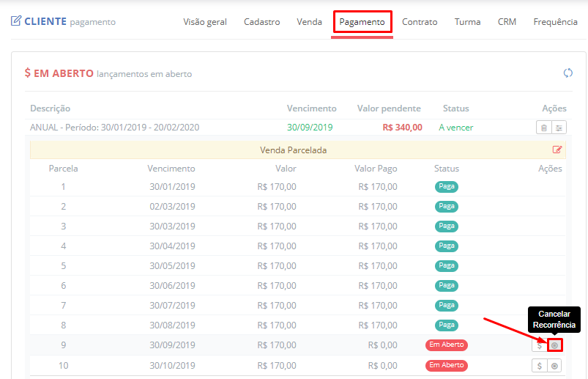Image resolution: width=588 pixels, height=379 pixels.
Task: Click the Parcela column header
Action: pos(64,169)
